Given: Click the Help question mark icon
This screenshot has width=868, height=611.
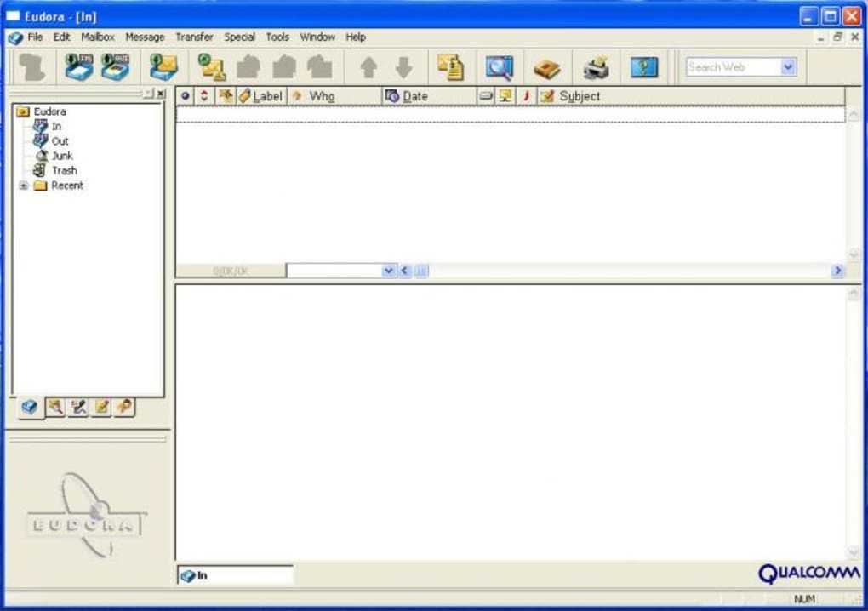Looking at the screenshot, I should click(644, 67).
